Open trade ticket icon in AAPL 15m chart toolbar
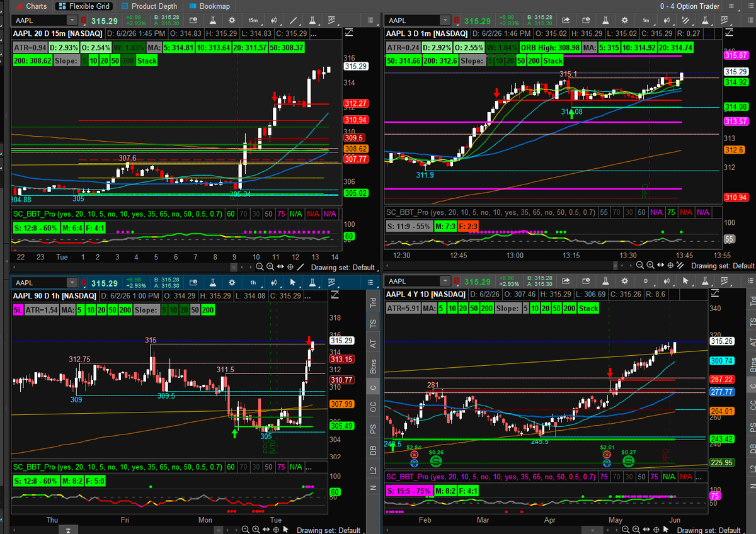Image resolution: width=756 pixels, height=534 pixels. (193, 20)
